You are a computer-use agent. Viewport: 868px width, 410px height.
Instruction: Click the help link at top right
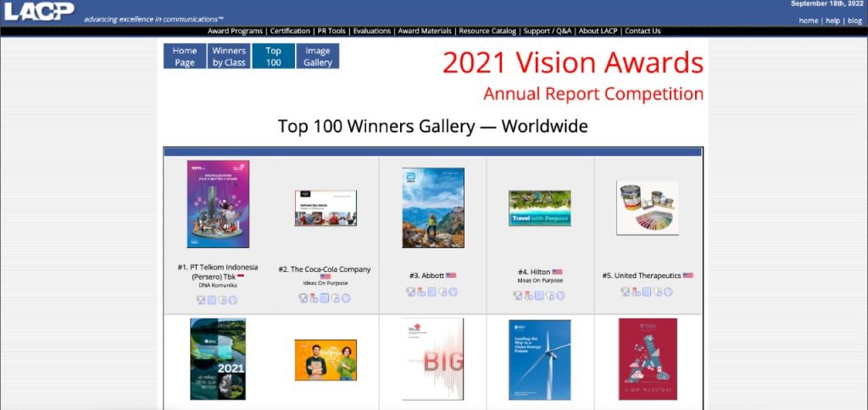click(x=832, y=20)
